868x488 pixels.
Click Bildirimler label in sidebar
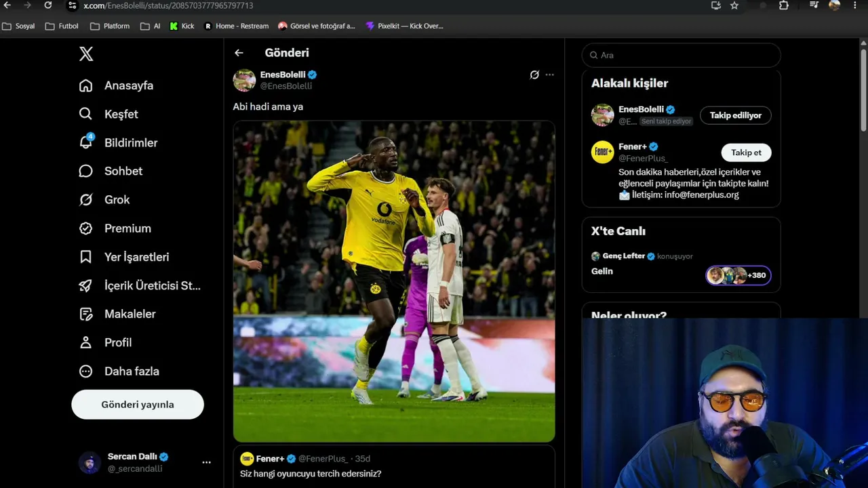pos(131,142)
